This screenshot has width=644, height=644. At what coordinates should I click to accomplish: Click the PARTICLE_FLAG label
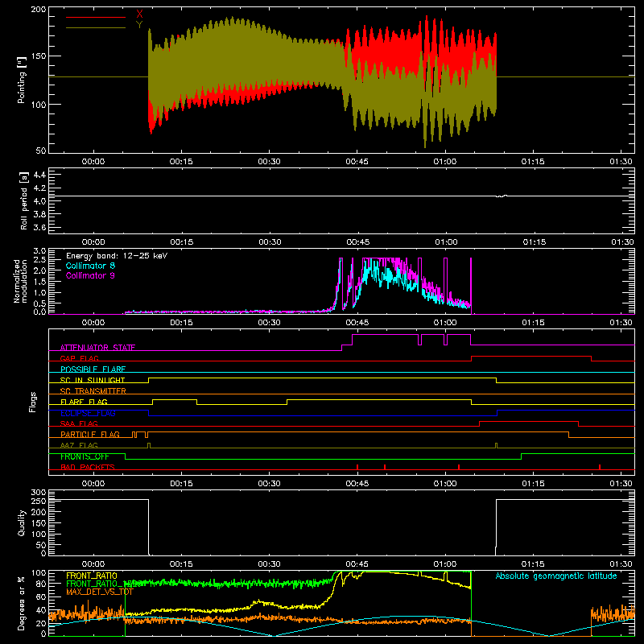[90, 434]
